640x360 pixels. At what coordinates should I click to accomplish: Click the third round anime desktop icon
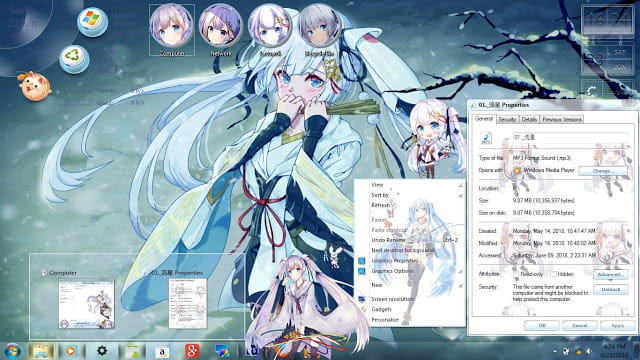coord(270,30)
